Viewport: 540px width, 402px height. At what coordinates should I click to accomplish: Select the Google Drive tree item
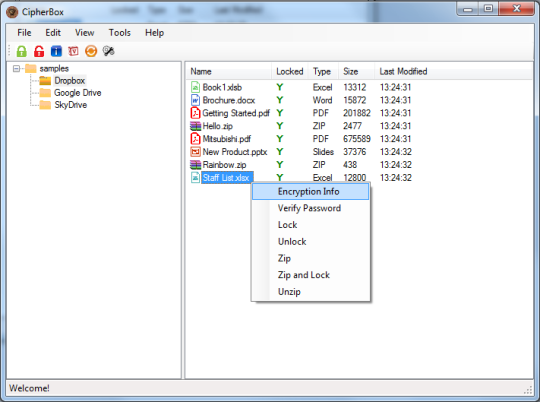point(77,93)
